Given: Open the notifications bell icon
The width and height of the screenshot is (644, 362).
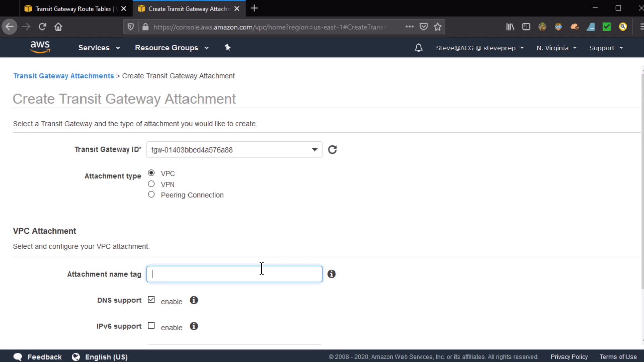Looking at the screenshot, I should [x=418, y=48].
